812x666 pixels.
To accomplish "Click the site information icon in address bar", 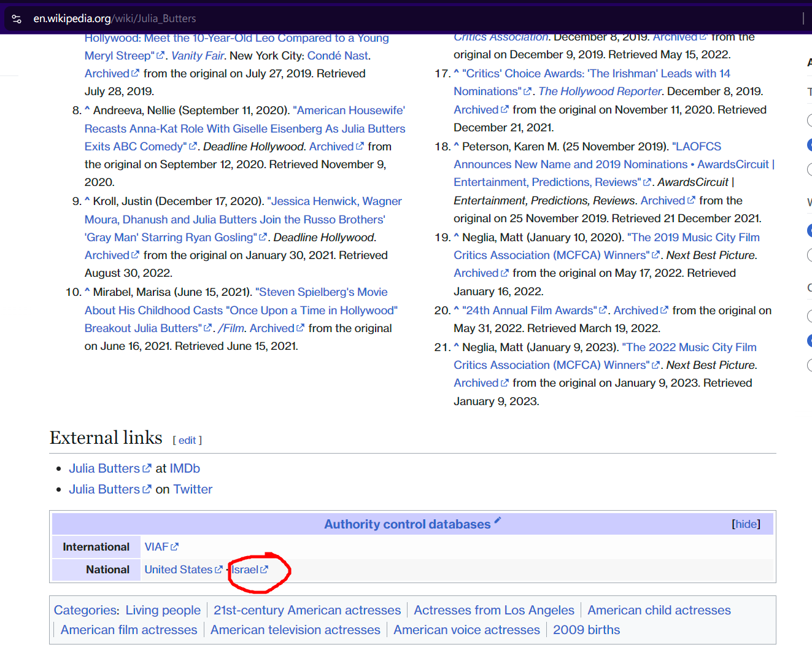I will [x=17, y=19].
